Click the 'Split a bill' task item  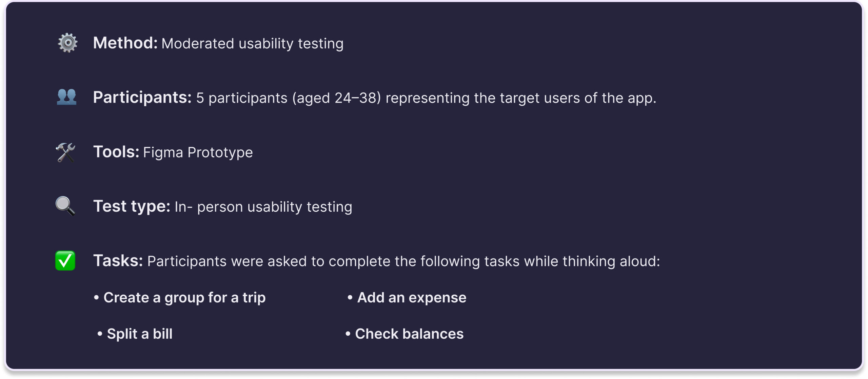coord(135,334)
